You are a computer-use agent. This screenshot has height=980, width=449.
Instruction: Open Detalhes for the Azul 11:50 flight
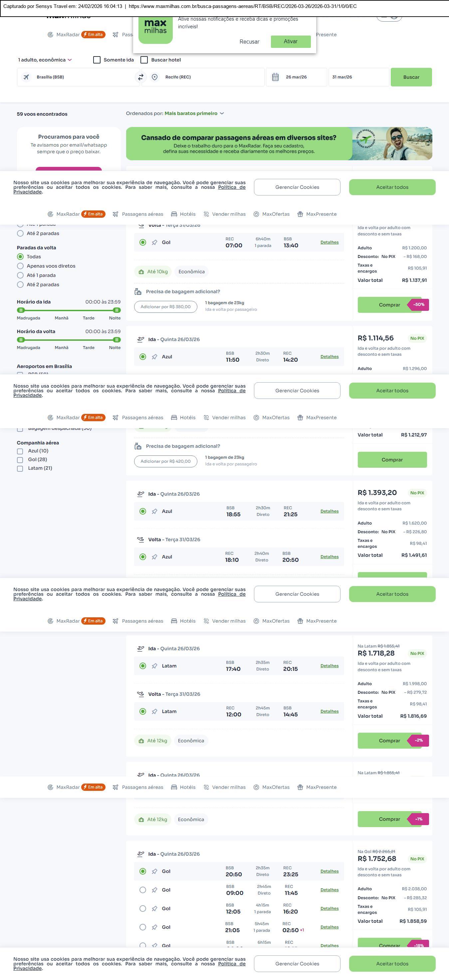point(330,357)
